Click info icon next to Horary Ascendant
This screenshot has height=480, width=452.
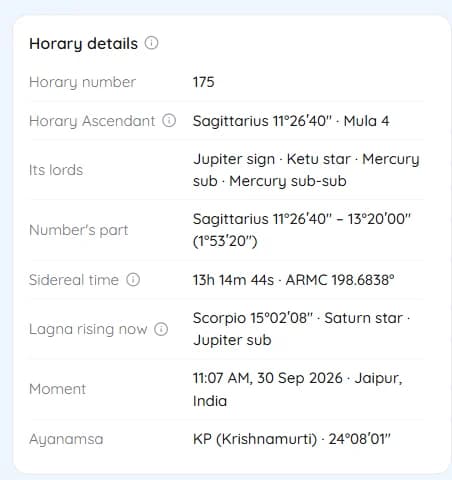[x=169, y=120]
